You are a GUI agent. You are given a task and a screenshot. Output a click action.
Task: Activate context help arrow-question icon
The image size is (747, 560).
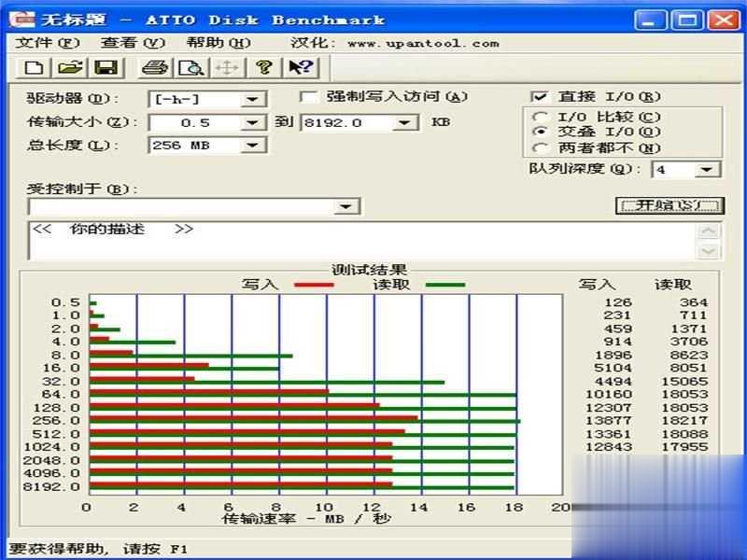301,67
